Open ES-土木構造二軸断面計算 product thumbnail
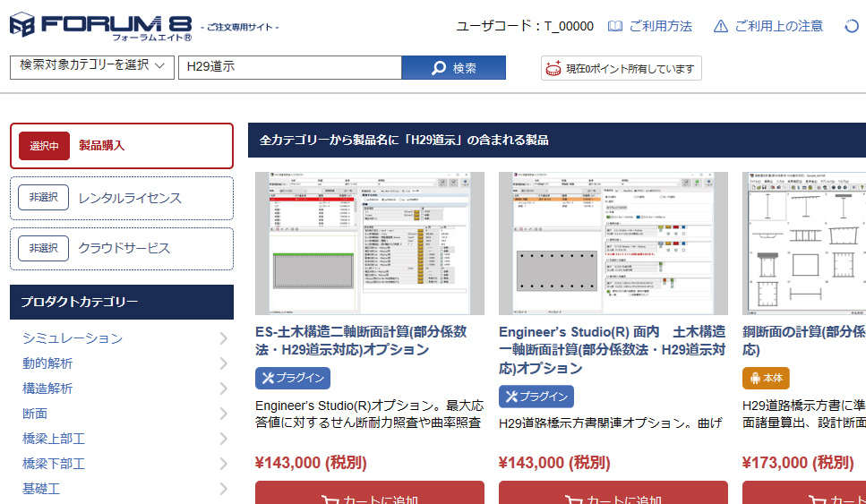This screenshot has height=504, width=866. pos(370,243)
